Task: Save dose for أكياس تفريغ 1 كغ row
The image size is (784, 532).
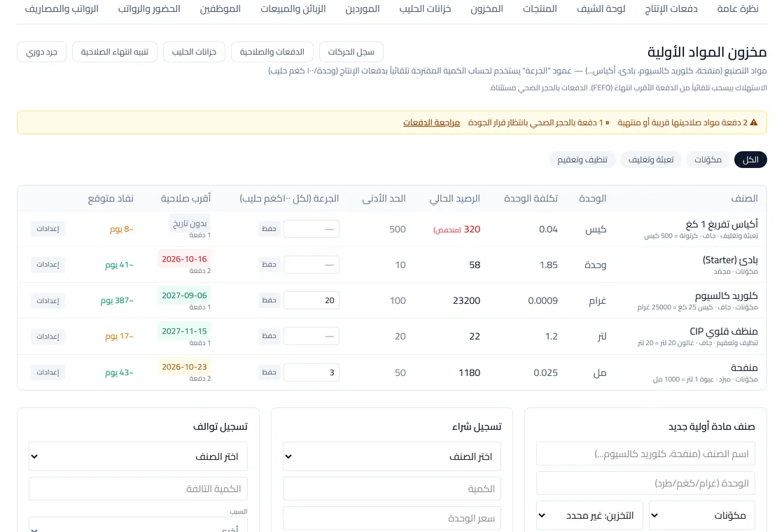Action: pyautogui.click(x=269, y=229)
